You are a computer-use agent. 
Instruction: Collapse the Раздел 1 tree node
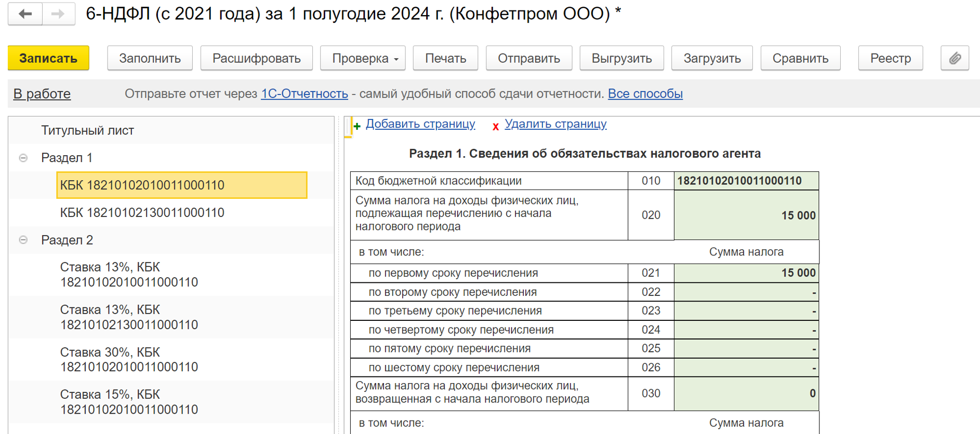point(23,158)
